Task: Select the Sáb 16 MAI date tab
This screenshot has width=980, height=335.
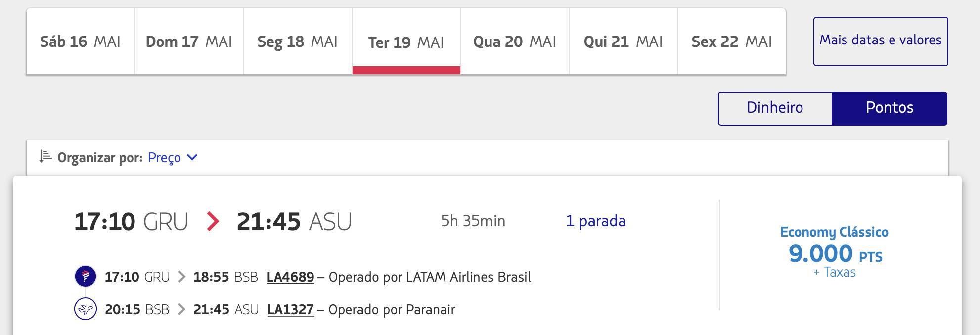Action: click(x=81, y=42)
